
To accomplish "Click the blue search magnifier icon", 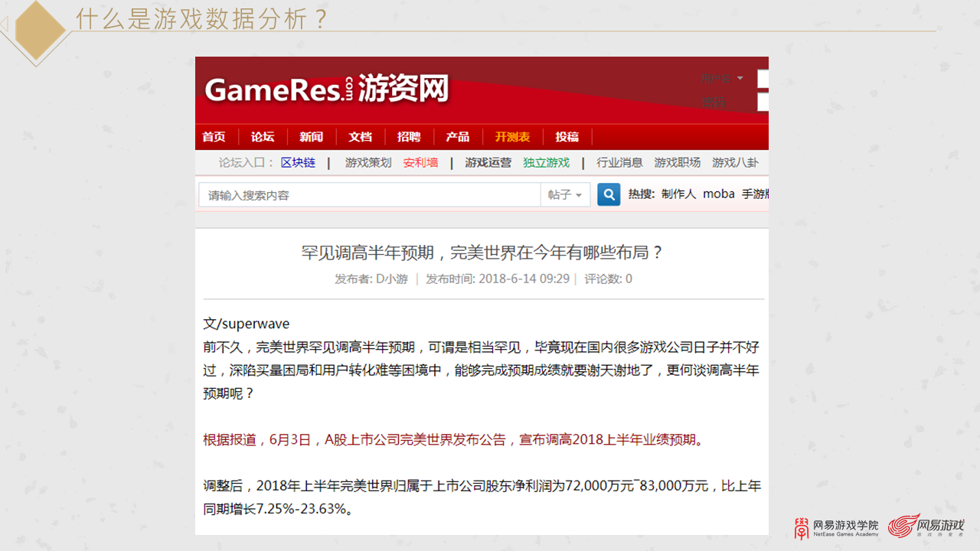I will [608, 194].
